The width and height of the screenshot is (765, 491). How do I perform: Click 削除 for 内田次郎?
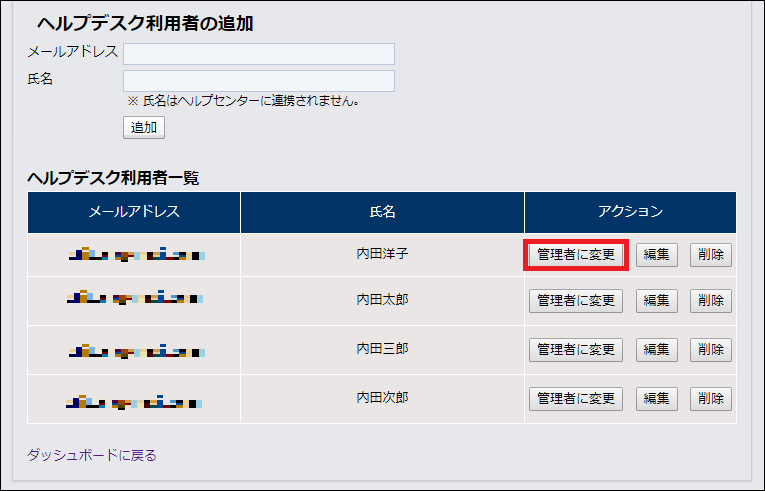[x=710, y=398]
